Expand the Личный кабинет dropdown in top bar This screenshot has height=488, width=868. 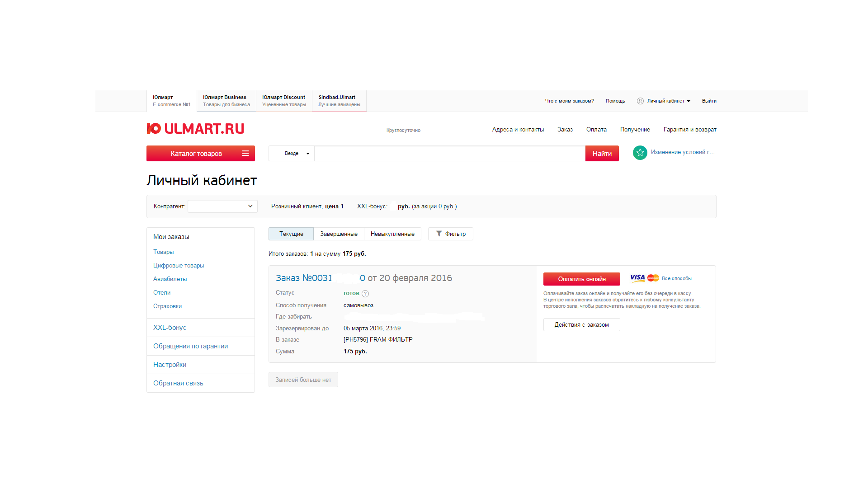(669, 101)
